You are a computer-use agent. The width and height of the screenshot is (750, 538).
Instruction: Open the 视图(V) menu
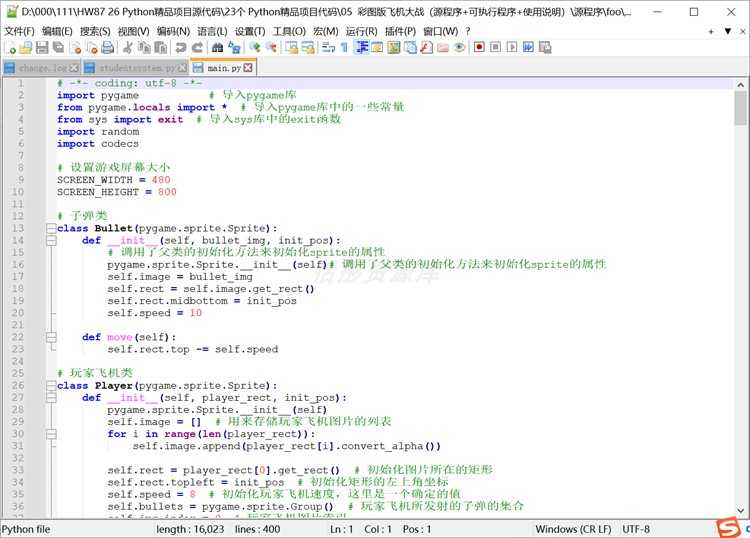pos(133,32)
